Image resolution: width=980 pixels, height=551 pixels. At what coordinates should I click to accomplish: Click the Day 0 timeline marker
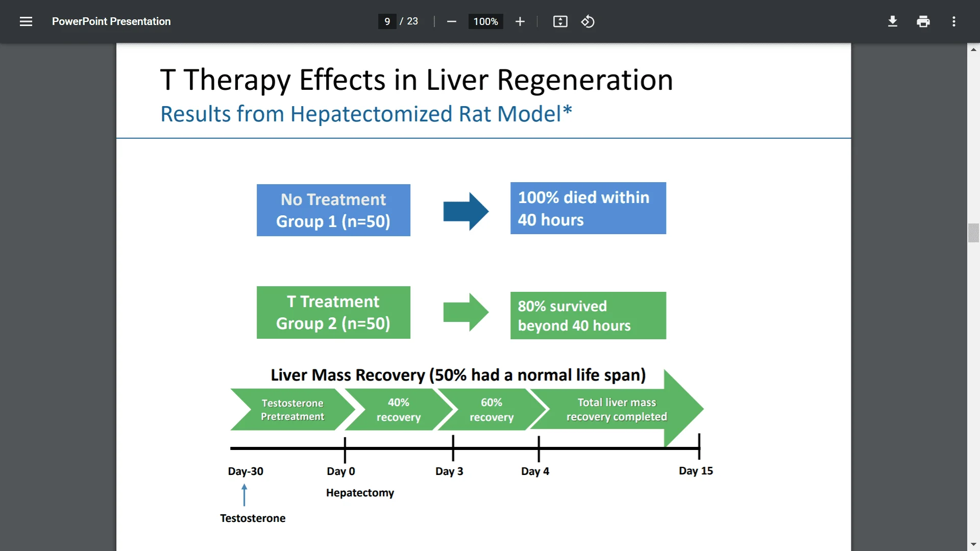point(345,449)
